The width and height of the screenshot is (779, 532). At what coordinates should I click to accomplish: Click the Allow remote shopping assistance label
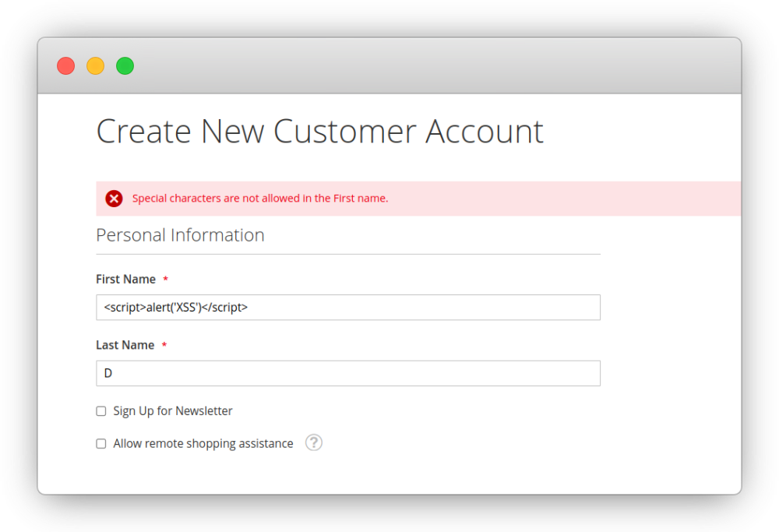pos(203,443)
